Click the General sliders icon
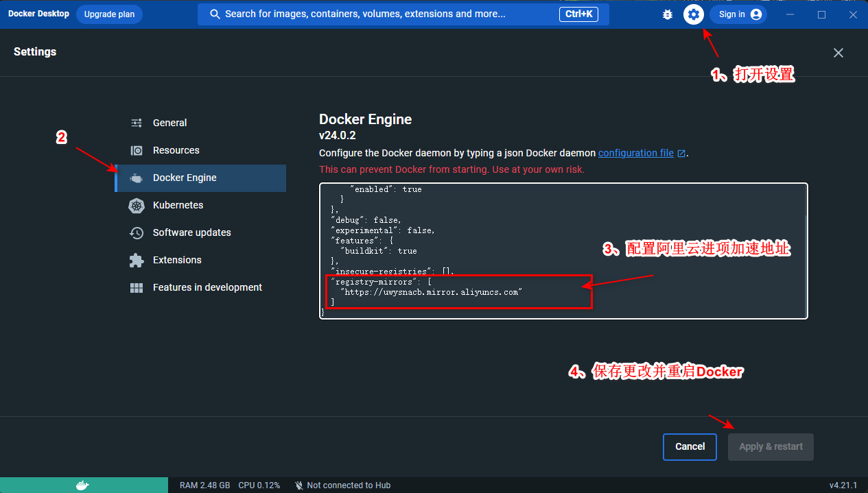 [137, 123]
